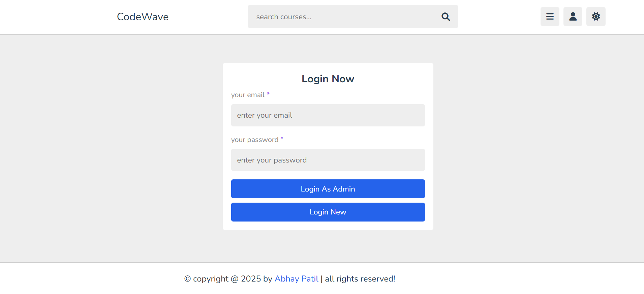Click the search magnifier icon
Screen dimensions: 644x294
446,17
